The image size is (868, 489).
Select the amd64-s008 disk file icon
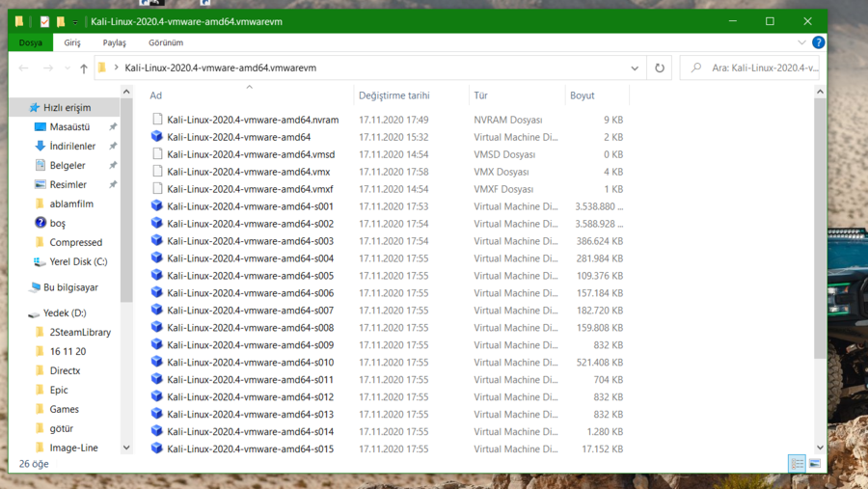[157, 327]
